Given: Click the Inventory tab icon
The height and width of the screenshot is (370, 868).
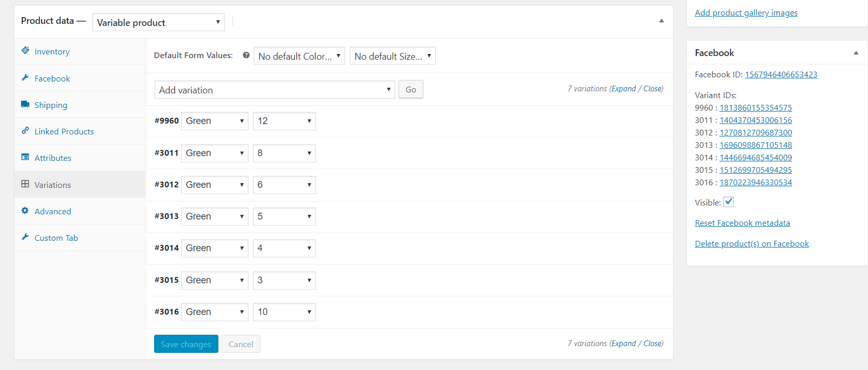Looking at the screenshot, I should point(25,50).
